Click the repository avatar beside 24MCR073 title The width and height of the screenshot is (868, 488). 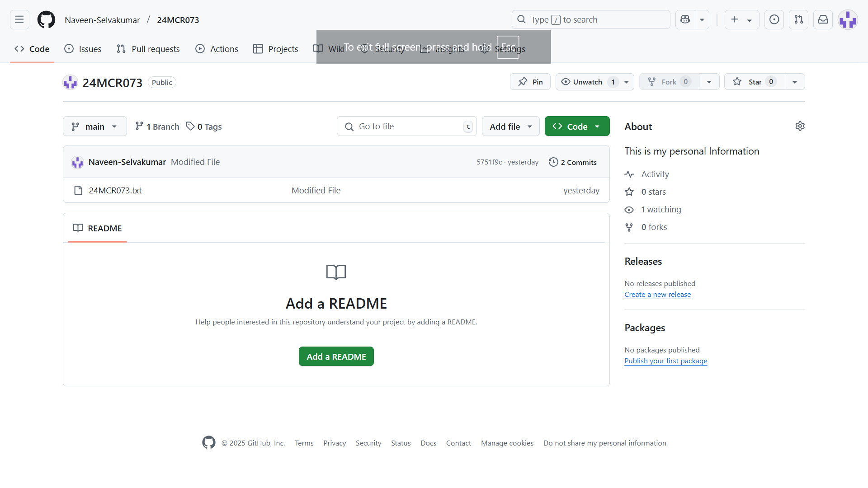click(x=70, y=82)
